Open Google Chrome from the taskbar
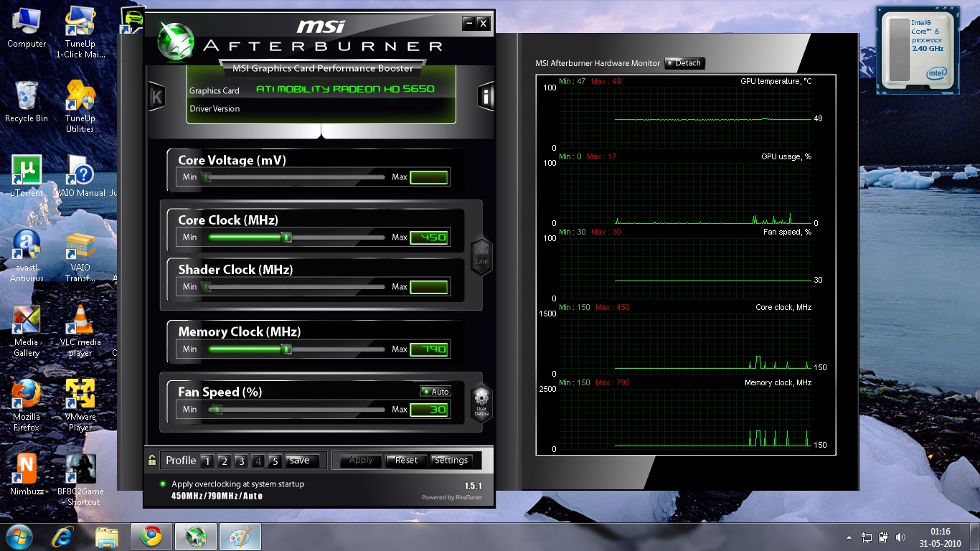980x551 pixels. pyautogui.click(x=151, y=536)
